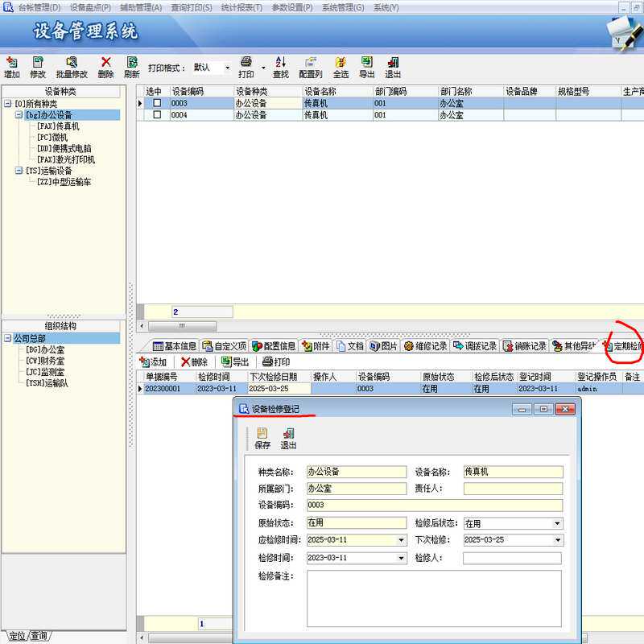Collapse the [YS]运输设备 tree node

click(19, 171)
